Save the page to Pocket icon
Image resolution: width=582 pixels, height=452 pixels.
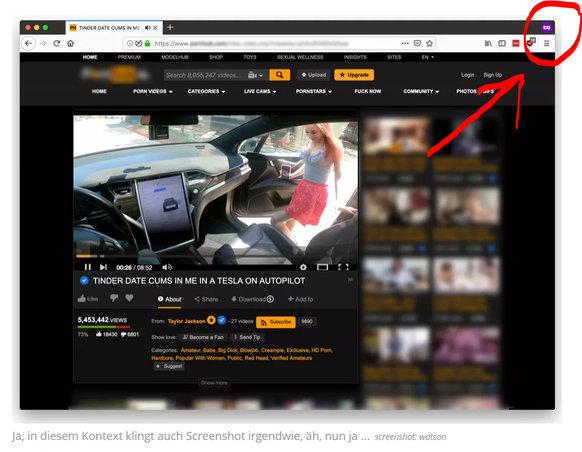417,43
